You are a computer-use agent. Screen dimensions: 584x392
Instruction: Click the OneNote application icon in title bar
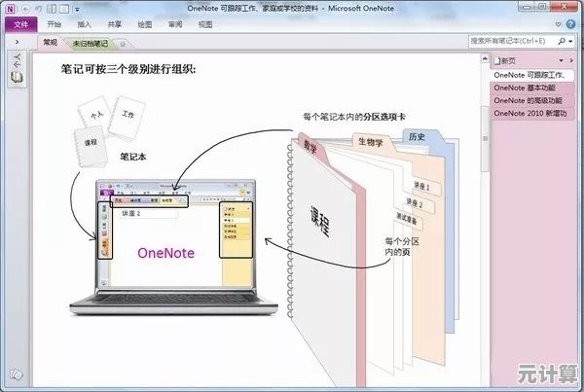(9, 9)
